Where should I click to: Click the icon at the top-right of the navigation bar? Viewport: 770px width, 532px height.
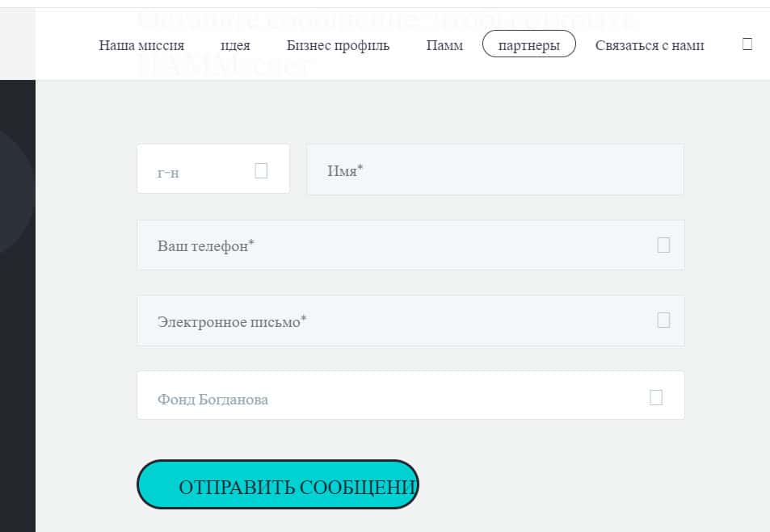[x=747, y=44]
